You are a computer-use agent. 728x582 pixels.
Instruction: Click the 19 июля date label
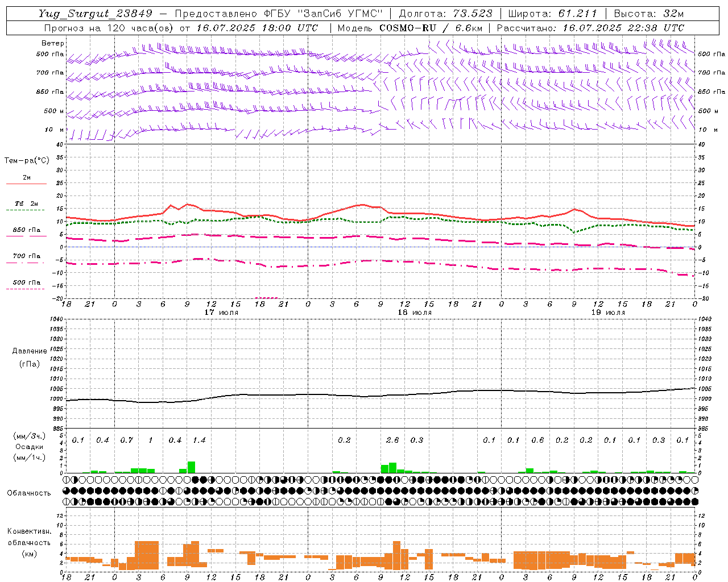[x=608, y=313]
